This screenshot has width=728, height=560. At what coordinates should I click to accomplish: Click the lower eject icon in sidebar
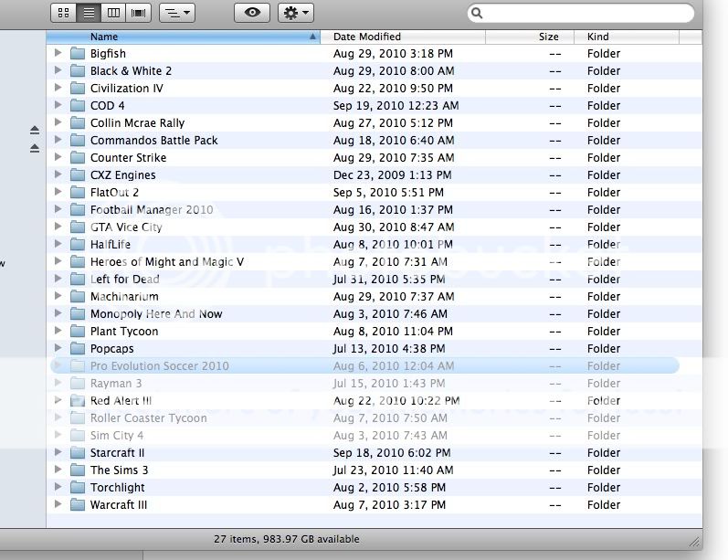[35, 148]
